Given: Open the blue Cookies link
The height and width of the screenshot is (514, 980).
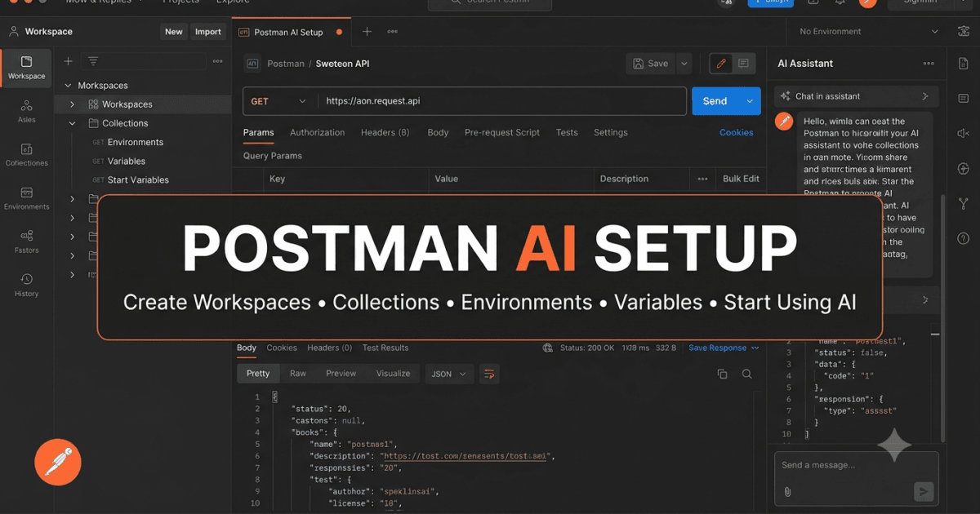Looking at the screenshot, I should tap(737, 132).
